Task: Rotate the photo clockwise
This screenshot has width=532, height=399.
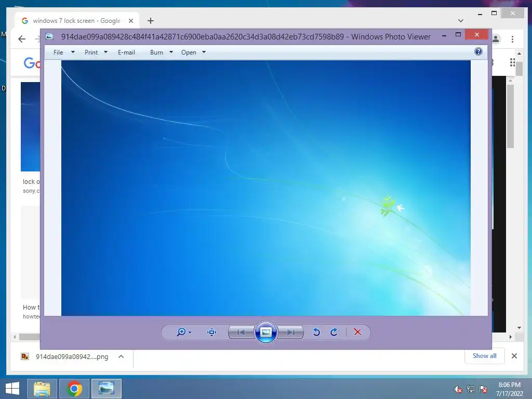Action: click(334, 332)
